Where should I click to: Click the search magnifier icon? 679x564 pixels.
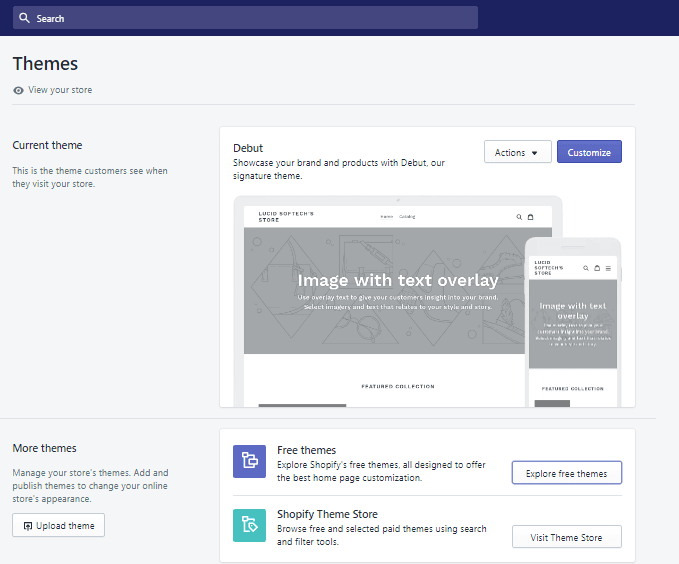coord(24,18)
